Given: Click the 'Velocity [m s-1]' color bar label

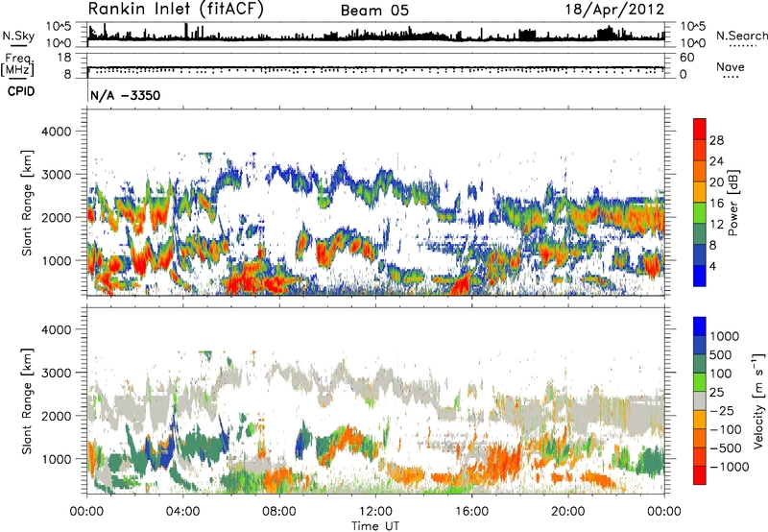Looking at the screenshot, I should [758, 400].
